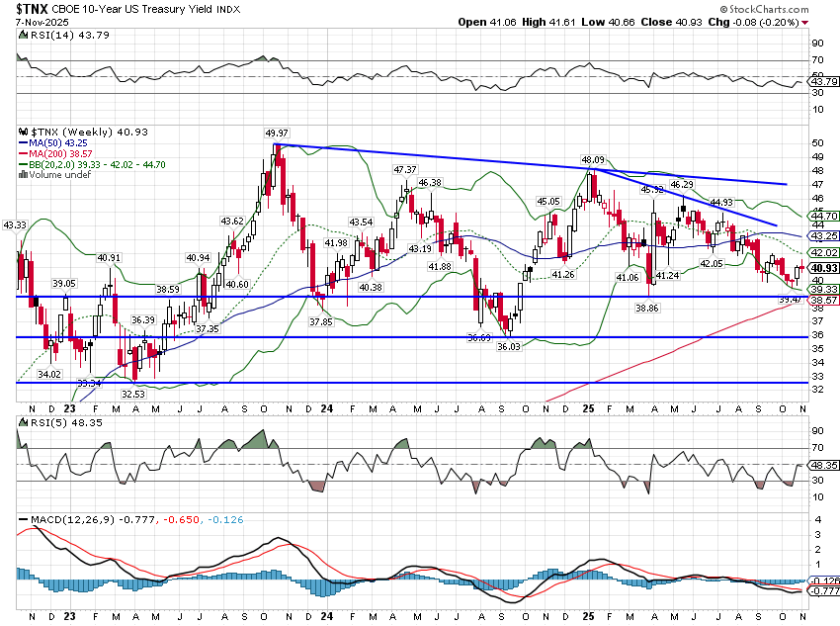Click the 32.53 low price annotation
Screen dimensions: 840x626
pyautogui.click(x=132, y=394)
